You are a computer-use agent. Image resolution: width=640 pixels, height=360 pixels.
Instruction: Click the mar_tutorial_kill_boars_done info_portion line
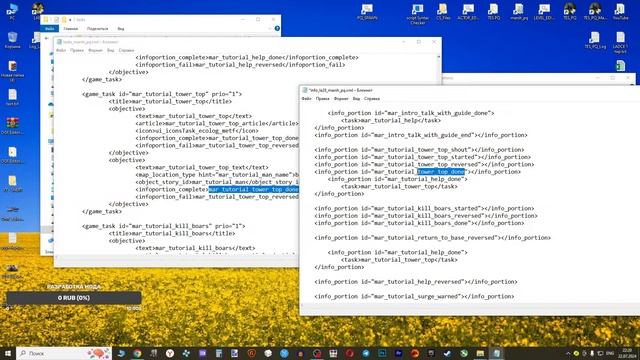click(x=419, y=223)
